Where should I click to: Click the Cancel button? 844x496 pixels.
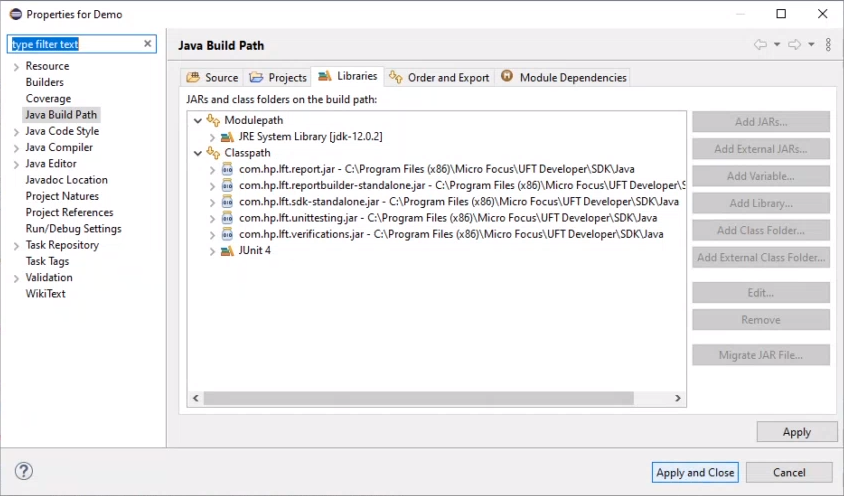[x=788, y=472]
